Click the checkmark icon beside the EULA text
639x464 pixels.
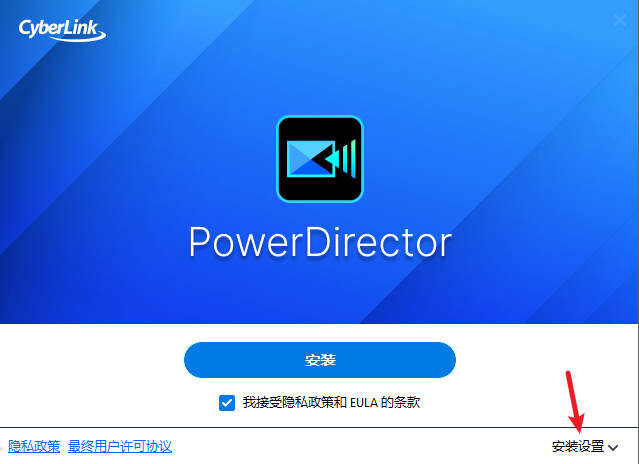point(227,403)
